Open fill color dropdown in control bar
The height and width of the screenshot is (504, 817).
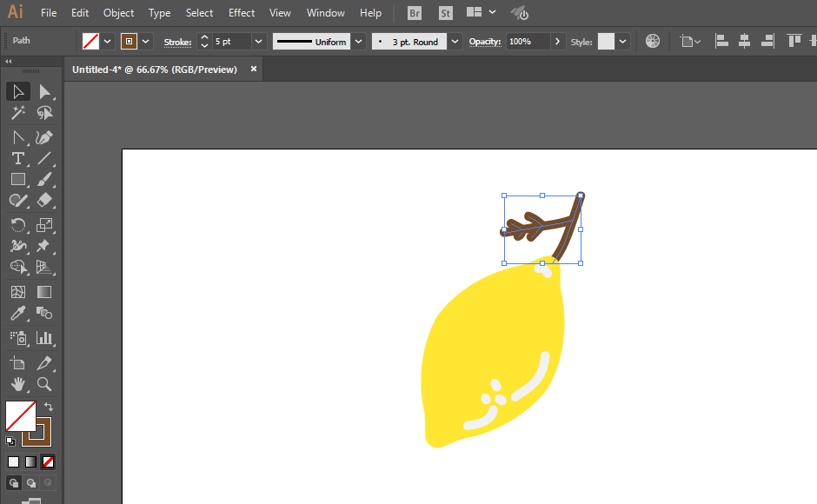click(107, 42)
